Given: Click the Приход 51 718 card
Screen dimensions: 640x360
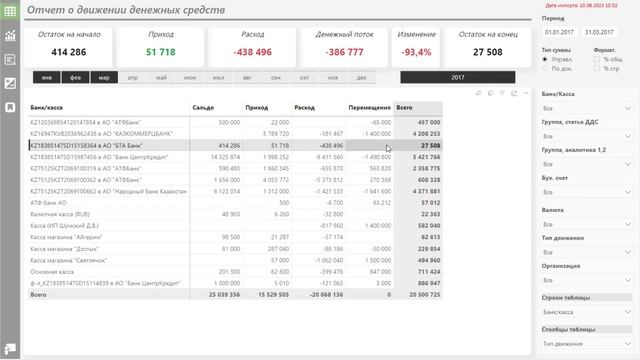Looking at the screenshot, I should tap(160, 46).
